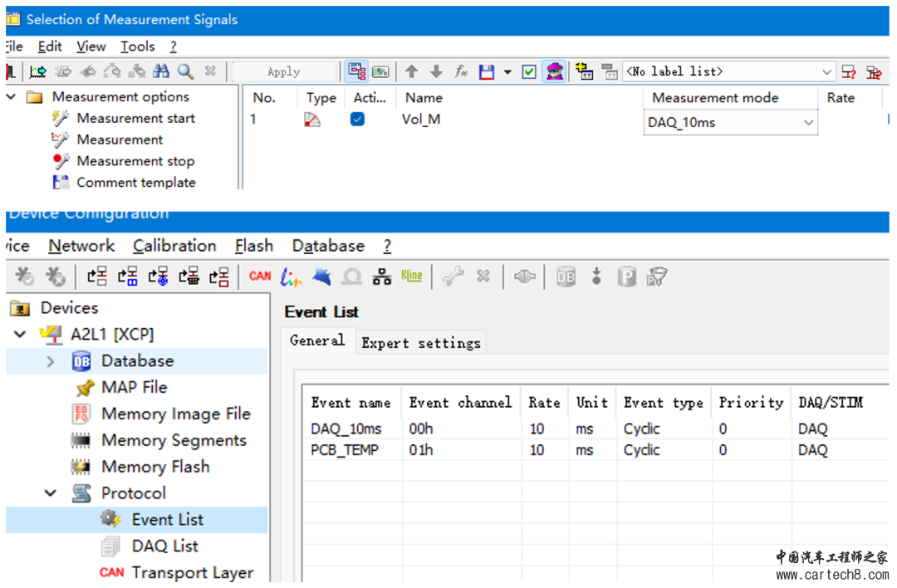This screenshot has width=897, height=588.
Task: Open the View menu
Action: tap(91, 47)
